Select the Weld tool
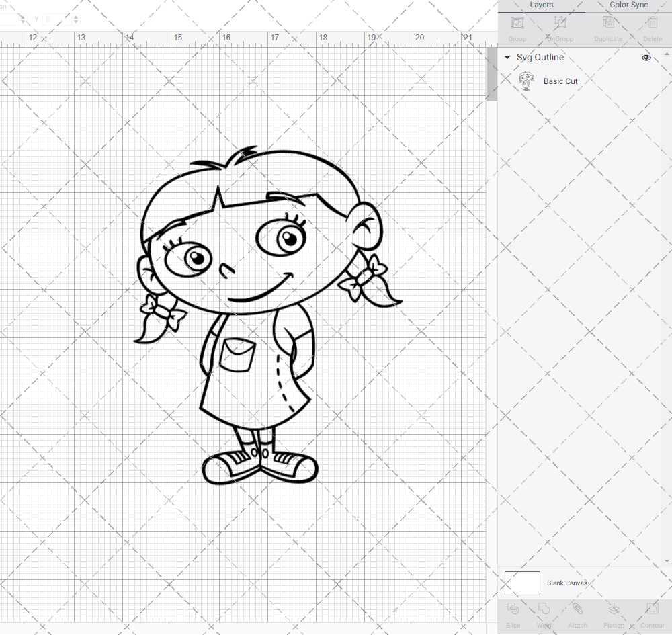672x635 pixels. pyautogui.click(x=544, y=613)
